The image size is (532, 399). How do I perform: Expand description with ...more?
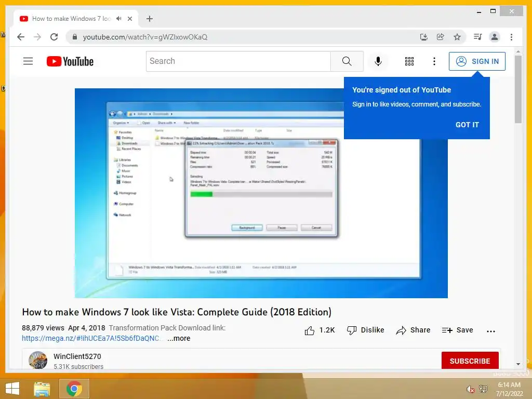pos(179,338)
